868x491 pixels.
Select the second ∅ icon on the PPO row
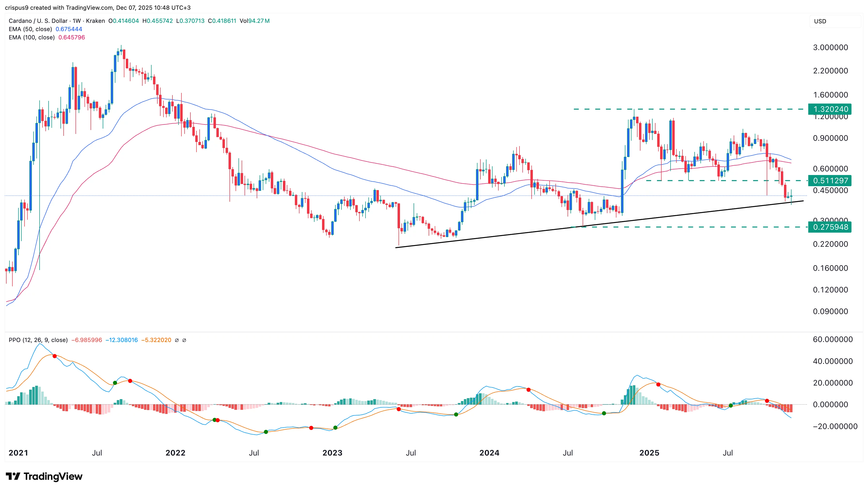point(184,340)
